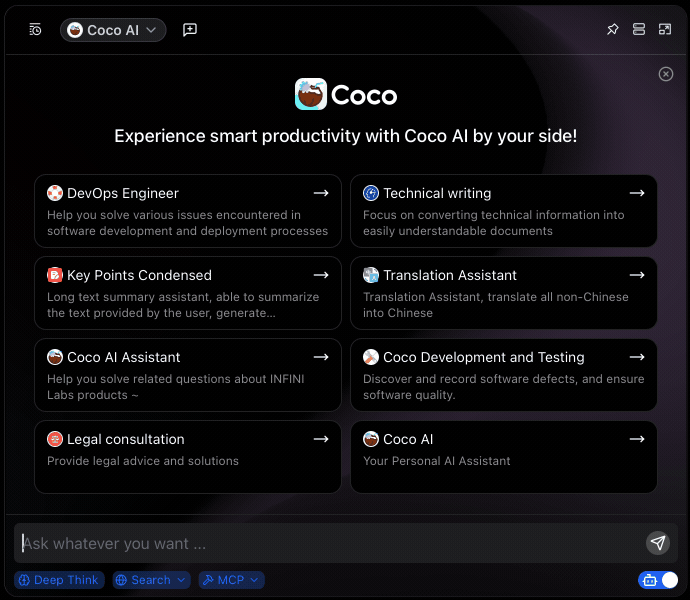This screenshot has width=690, height=600.
Task: Click the arrow on Coco AI Assistant
Action: (x=321, y=357)
